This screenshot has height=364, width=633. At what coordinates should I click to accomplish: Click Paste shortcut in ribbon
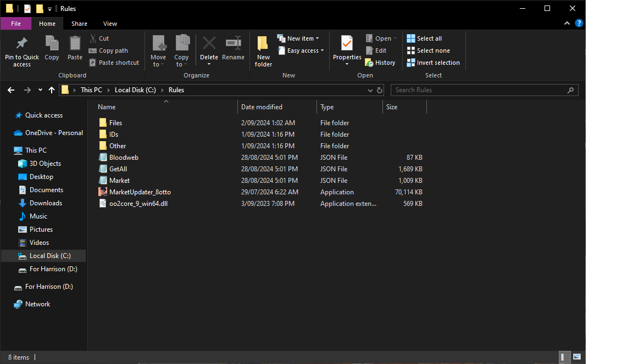[114, 63]
